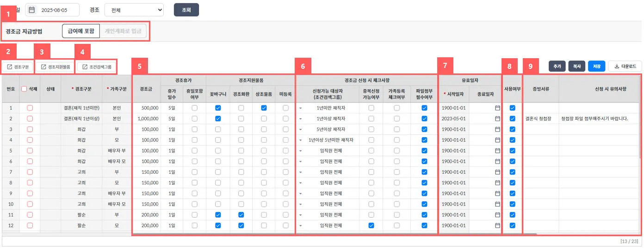The width and height of the screenshot is (644, 249).
Task: Select the 개인계좌로 입금 payment option
Action: click(124, 31)
